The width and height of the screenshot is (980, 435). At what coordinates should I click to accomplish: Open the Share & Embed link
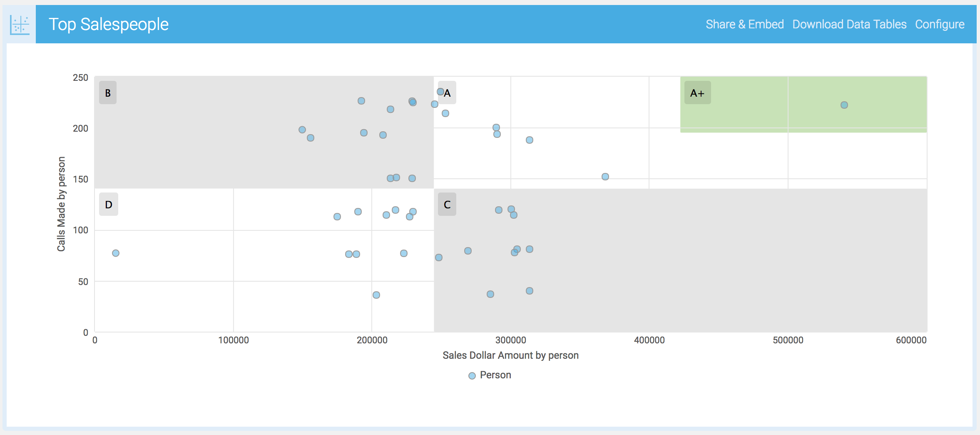[x=744, y=25]
